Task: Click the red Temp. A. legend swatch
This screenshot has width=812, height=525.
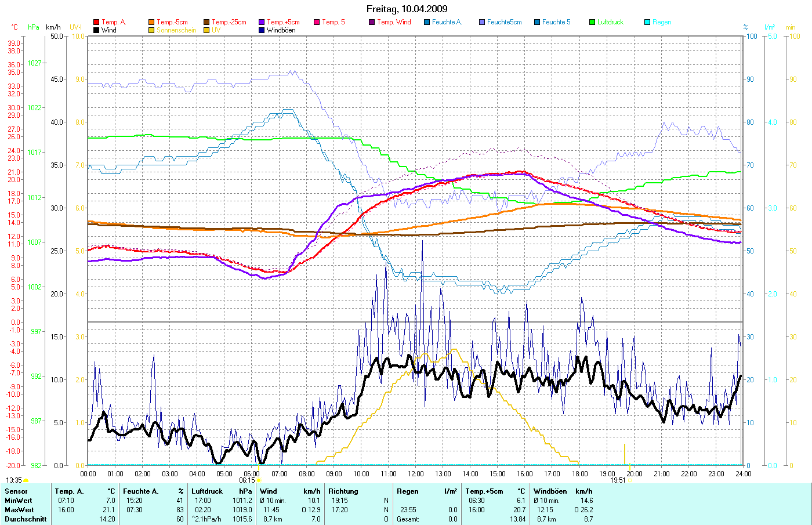Action: [x=96, y=22]
